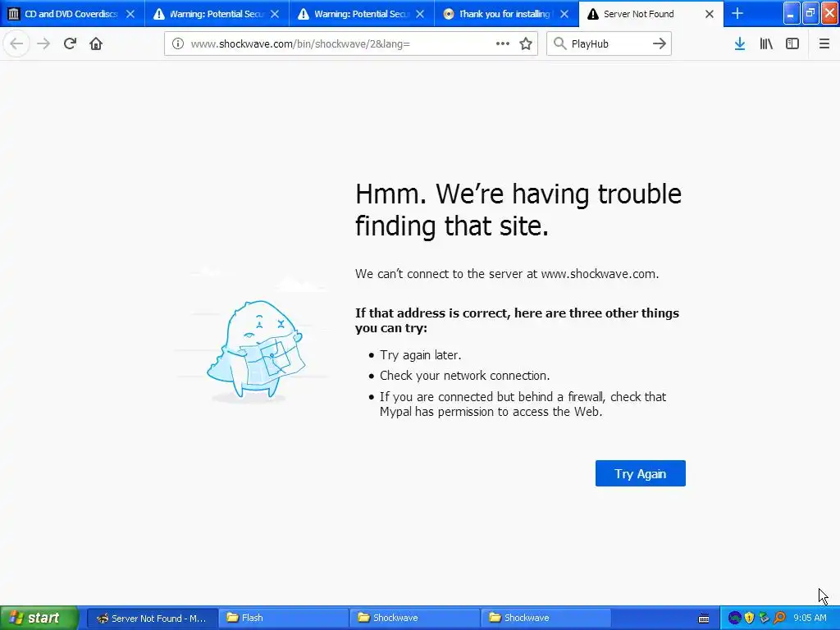Focus the URL address bar

pyautogui.click(x=351, y=44)
